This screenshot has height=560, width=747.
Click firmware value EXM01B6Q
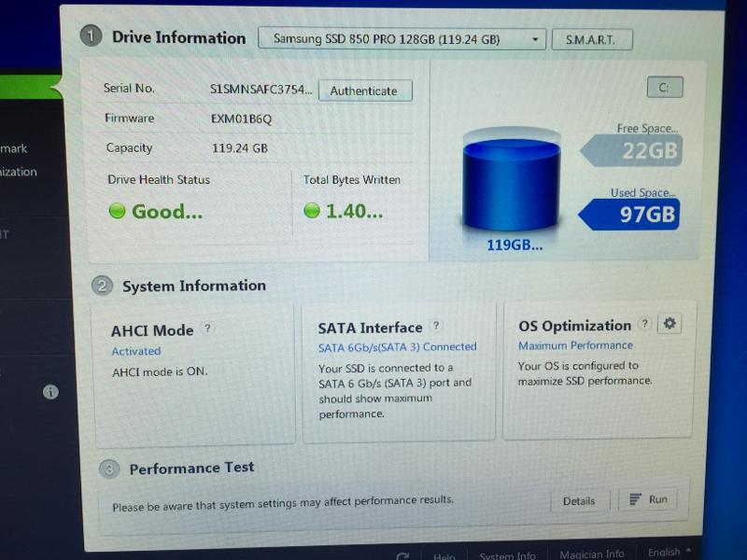(241, 119)
